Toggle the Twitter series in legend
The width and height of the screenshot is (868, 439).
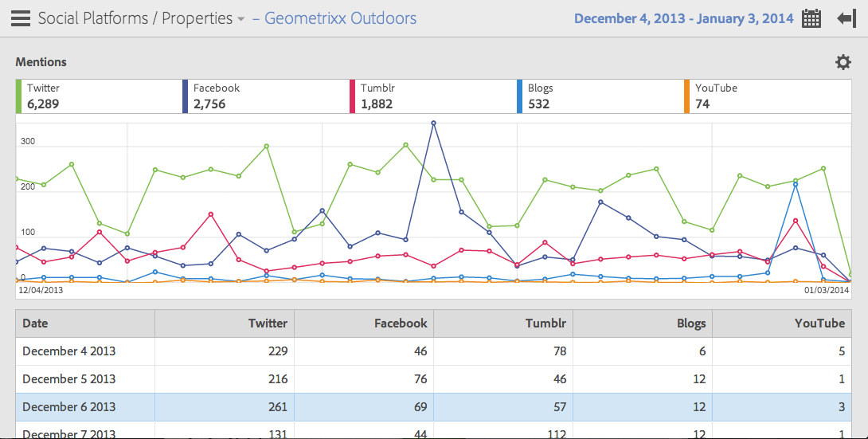tap(97, 96)
